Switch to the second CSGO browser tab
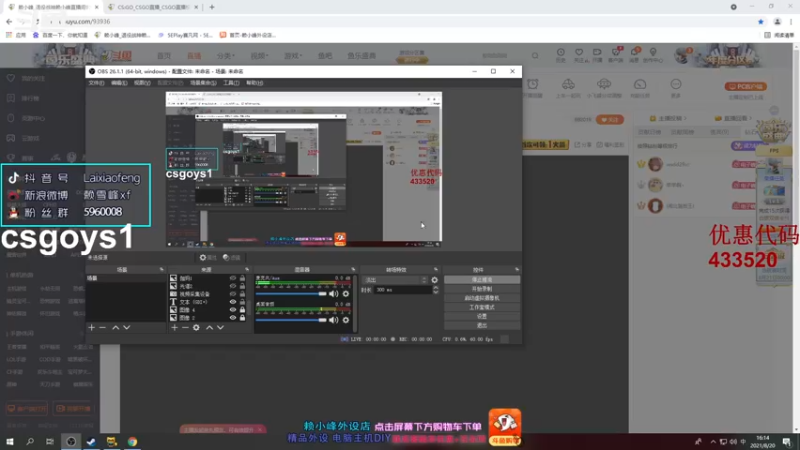800x450 pixels. [152, 7]
